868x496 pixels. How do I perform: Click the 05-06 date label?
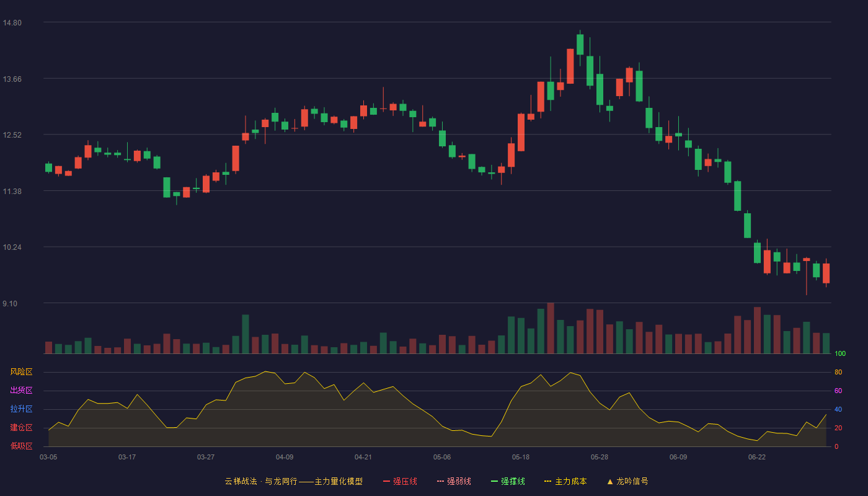pyautogui.click(x=442, y=457)
